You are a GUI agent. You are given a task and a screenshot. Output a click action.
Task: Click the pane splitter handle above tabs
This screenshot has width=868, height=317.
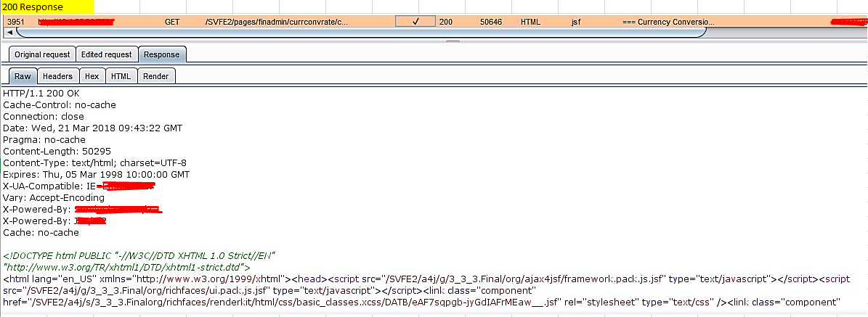tap(453, 41)
